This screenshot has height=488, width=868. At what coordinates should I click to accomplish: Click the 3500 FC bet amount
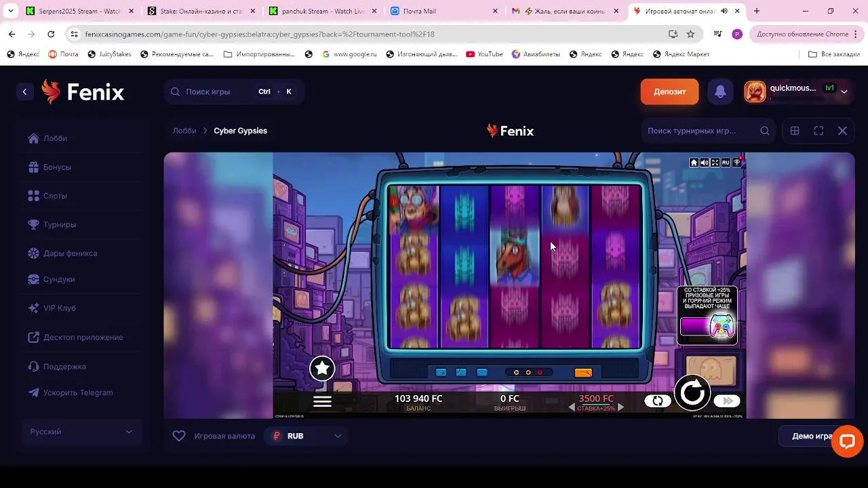(x=595, y=399)
